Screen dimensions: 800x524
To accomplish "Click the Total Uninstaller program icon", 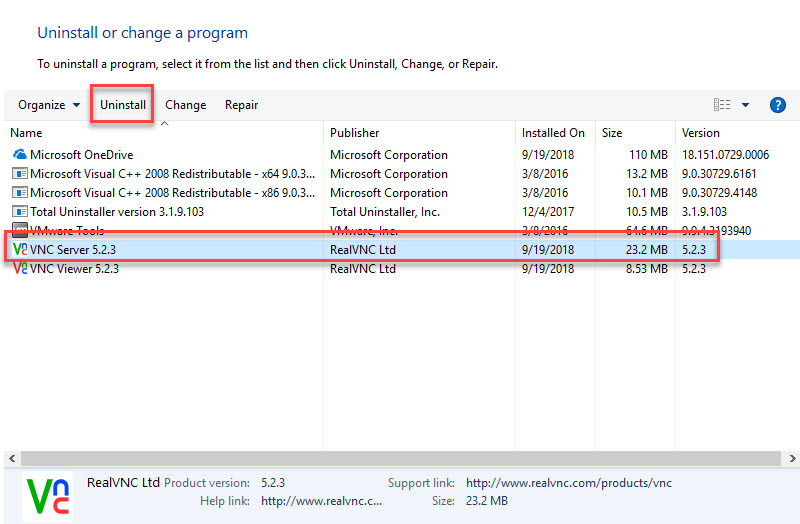I will (x=19, y=211).
